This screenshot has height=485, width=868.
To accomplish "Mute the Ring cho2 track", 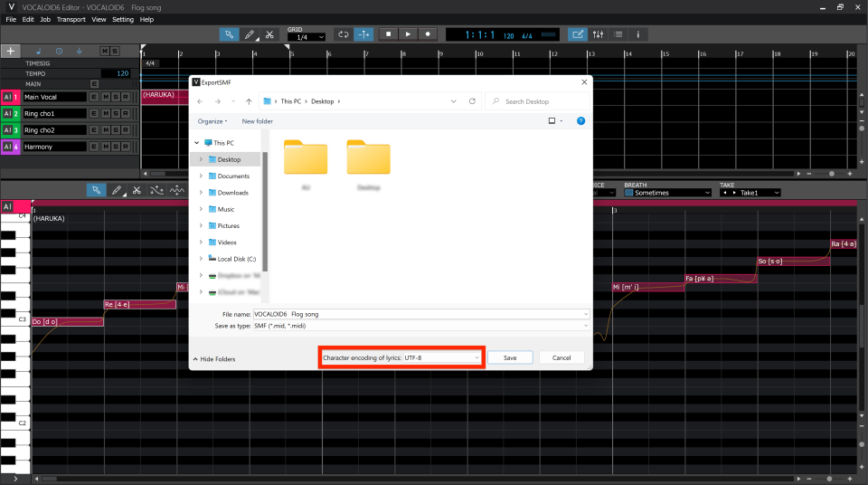I will tap(105, 130).
